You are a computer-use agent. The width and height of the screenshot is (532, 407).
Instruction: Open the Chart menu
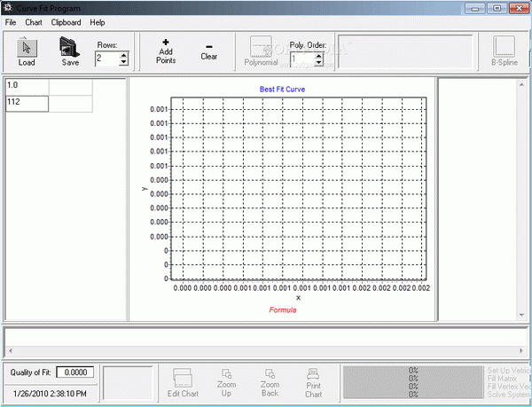pyautogui.click(x=35, y=21)
